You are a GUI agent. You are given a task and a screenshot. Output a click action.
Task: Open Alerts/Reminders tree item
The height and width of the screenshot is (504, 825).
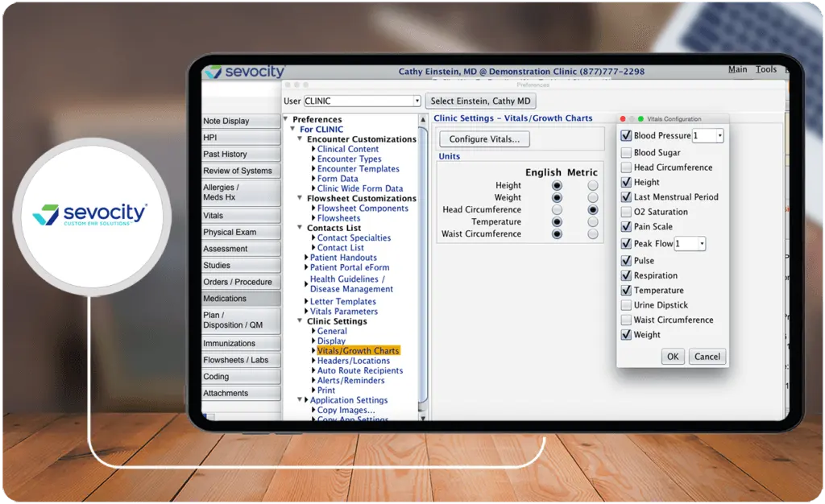[x=351, y=381]
